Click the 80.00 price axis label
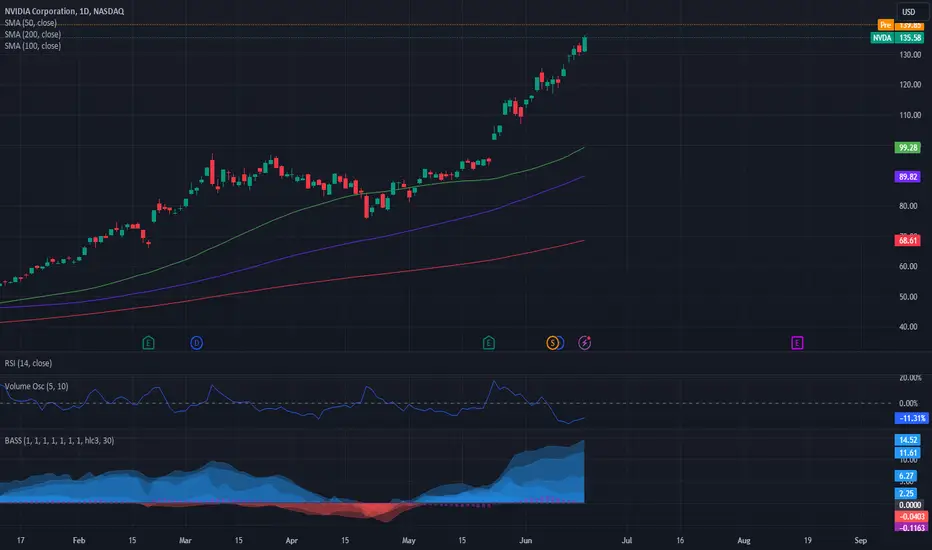This screenshot has height=550, width=932. pyautogui.click(x=908, y=206)
